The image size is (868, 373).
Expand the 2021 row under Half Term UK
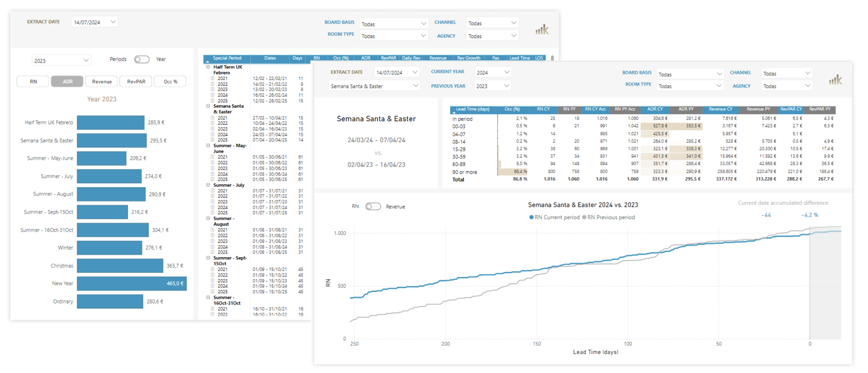212,78
